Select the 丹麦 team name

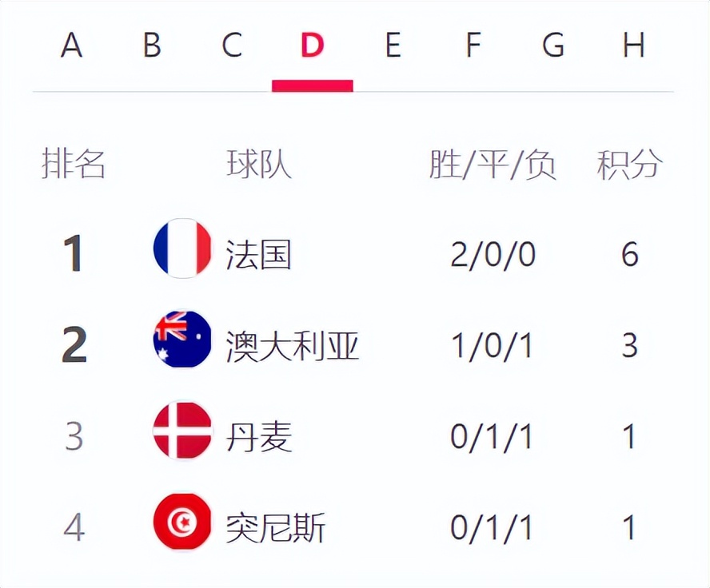pos(259,437)
